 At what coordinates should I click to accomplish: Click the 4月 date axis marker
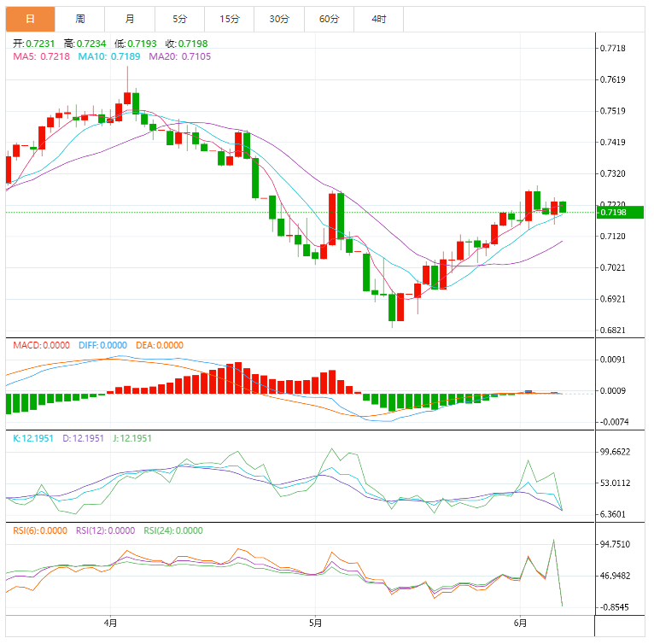(110, 624)
